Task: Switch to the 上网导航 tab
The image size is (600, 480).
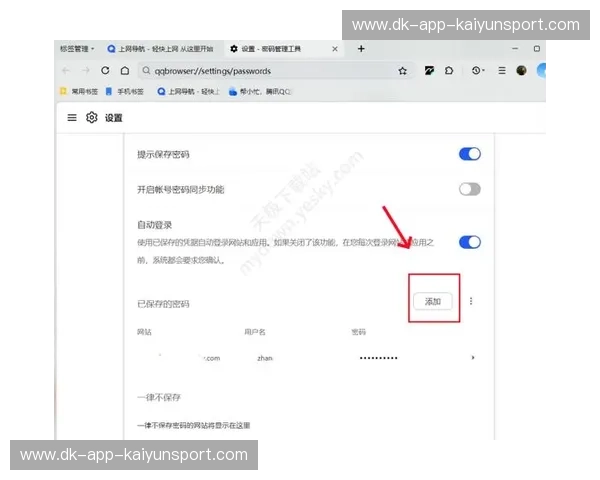Action: pyautogui.click(x=160, y=48)
